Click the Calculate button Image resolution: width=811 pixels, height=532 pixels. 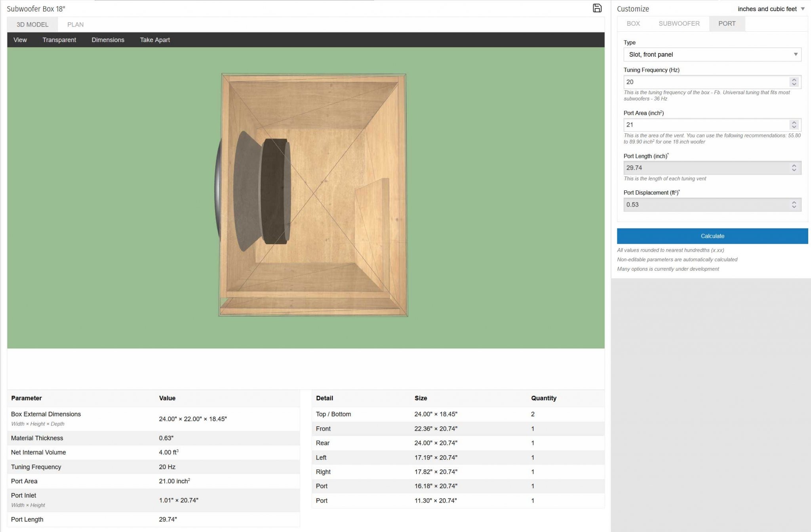[712, 236]
